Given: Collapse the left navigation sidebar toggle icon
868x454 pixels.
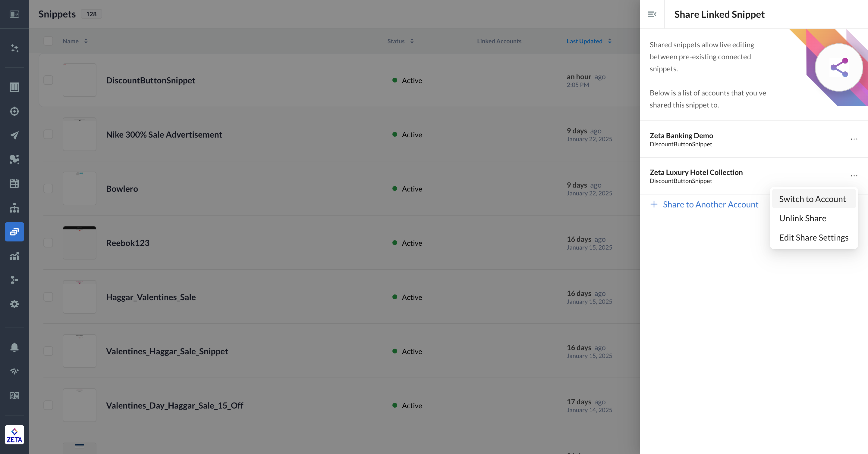Looking at the screenshot, I should 14,14.
